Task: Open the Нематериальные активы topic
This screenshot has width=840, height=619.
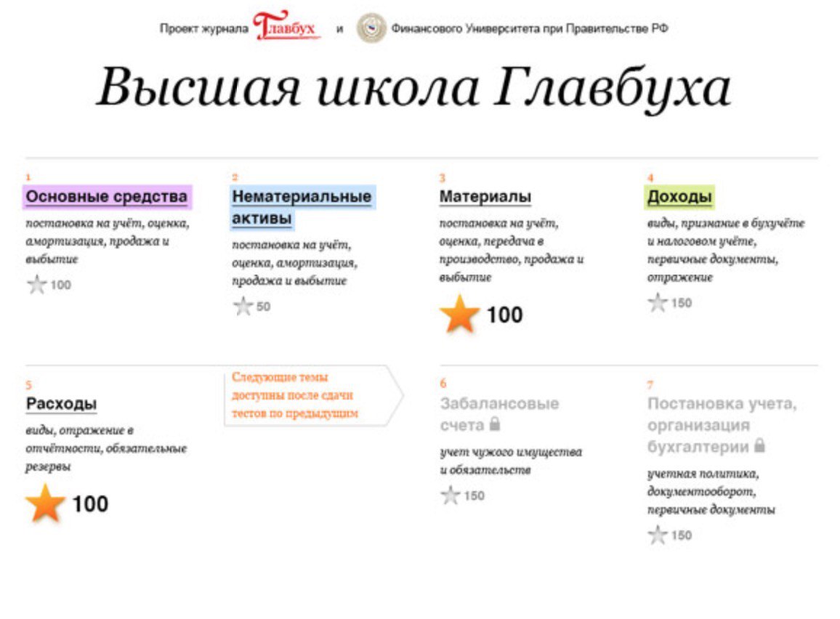Action: tap(302, 208)
